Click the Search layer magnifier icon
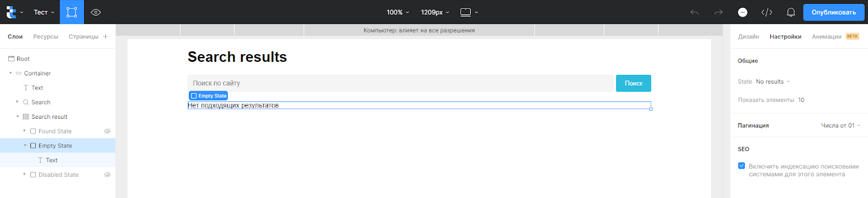Viewport: 868px width, 198px height. (x=25, y=102)
